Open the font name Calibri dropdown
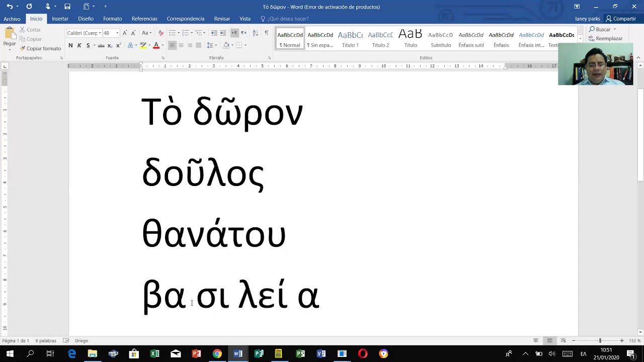This screenshot has height=362, width=644. click(100, 33)
